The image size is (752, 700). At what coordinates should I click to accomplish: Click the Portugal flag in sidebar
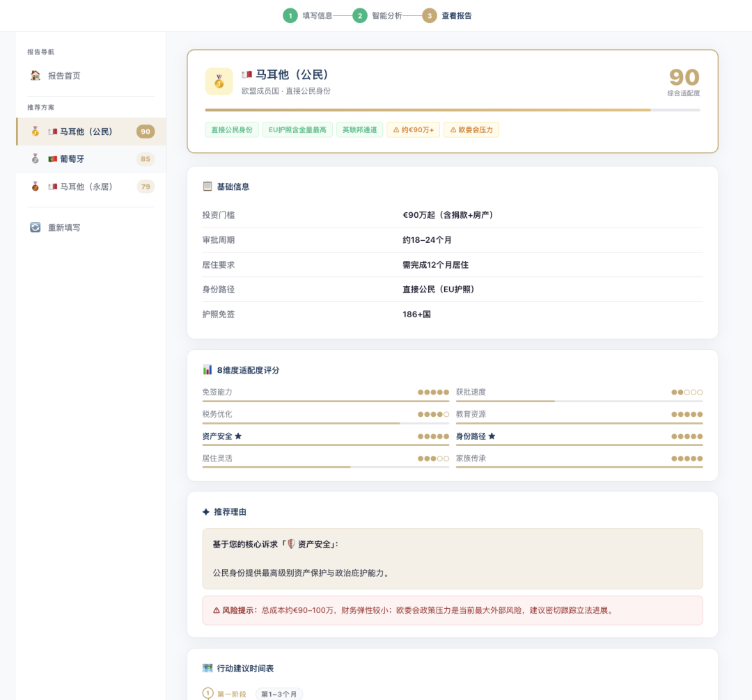[53, 159]
